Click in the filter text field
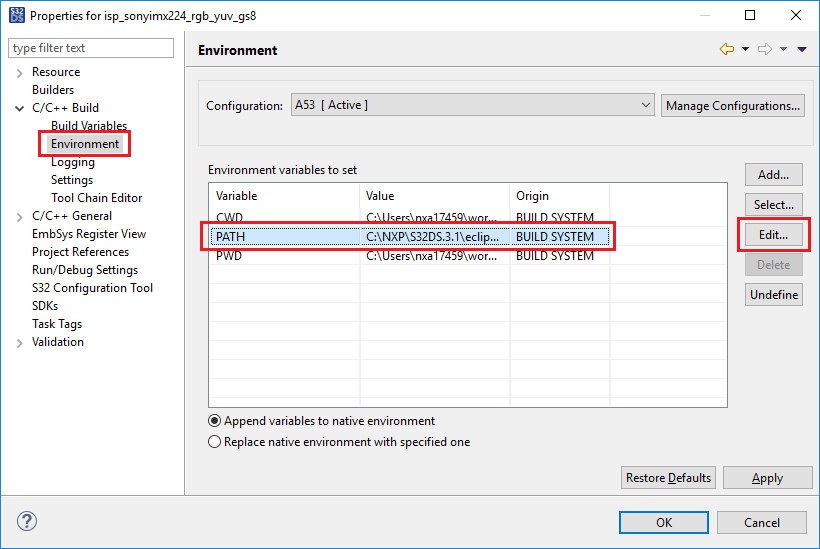The width and height of the screenshot is (820, 549). click(91, 48)
